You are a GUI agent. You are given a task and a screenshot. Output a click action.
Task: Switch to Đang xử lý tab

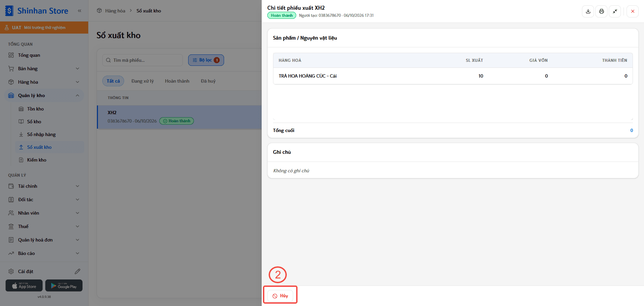coord(143,81)
